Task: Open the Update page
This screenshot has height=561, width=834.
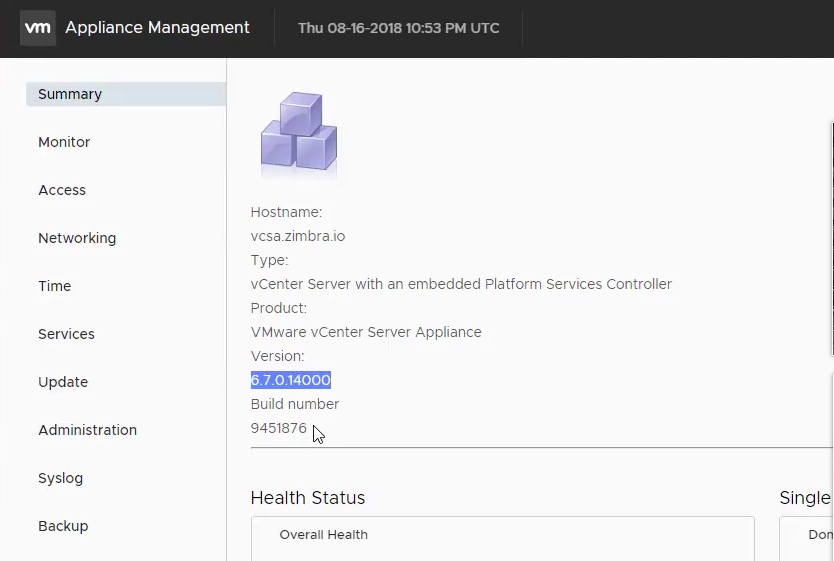Action: [x=63, y=382]
